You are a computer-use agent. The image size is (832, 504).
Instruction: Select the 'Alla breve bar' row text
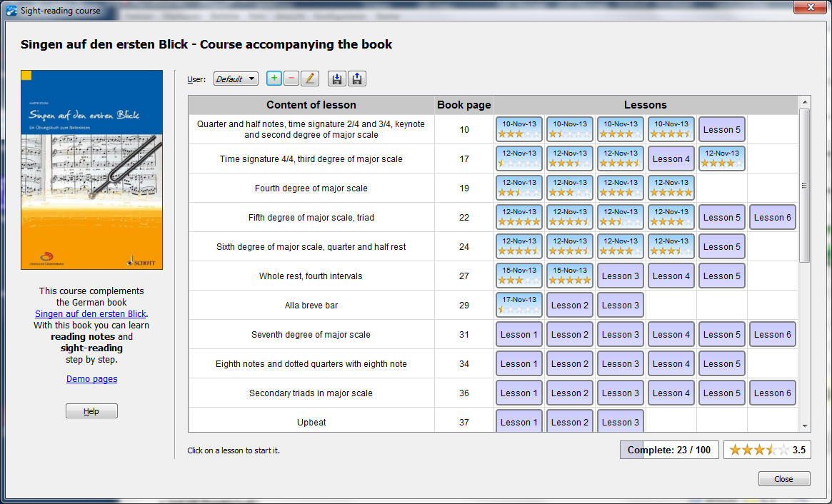(311, 306)
